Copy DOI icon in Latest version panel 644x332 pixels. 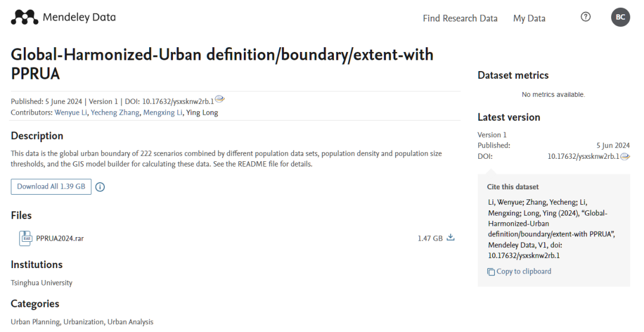coord(625,156)
